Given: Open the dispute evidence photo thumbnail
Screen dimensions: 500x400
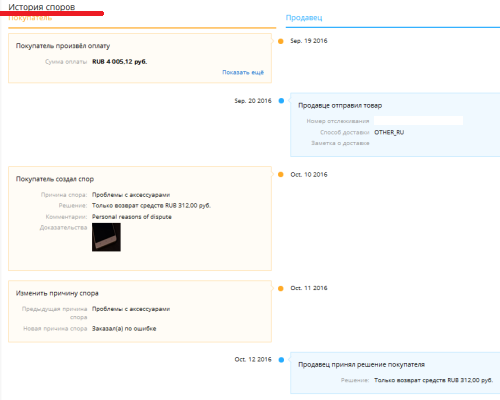Looking at the screenshot, I should (x=106, y=237).
